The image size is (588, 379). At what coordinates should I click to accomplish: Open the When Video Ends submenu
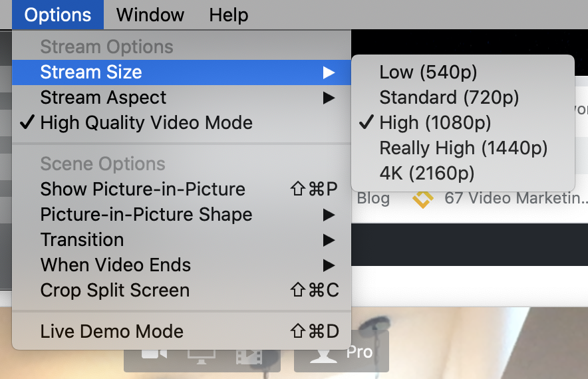coord(182,265)
